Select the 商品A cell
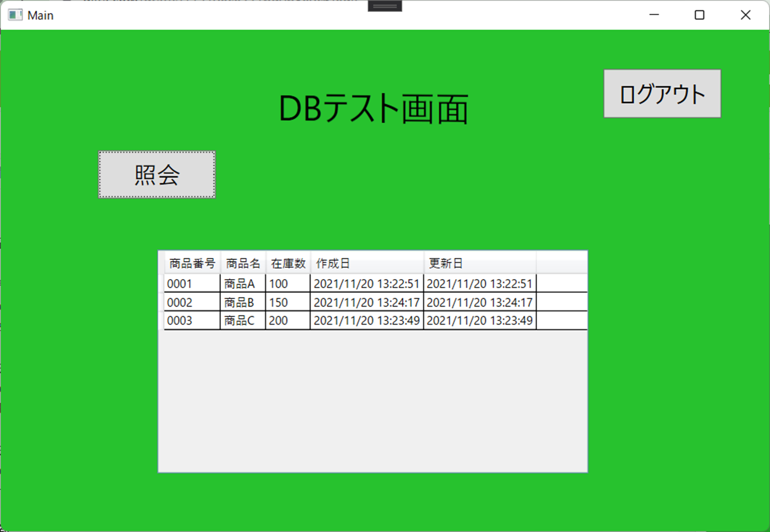Image resolution: width=770 pixels, height=532 pixels. tap(243, 284)
